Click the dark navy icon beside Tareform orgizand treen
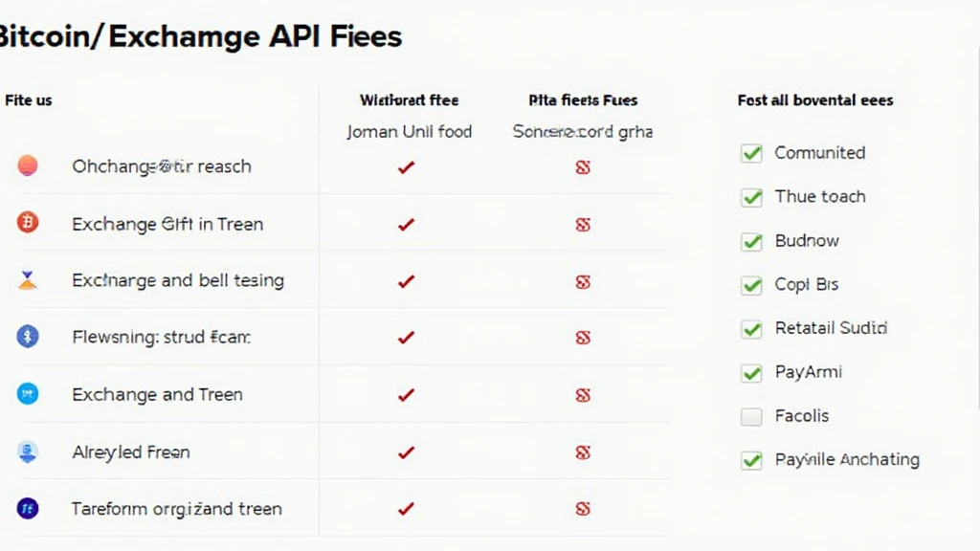980x551 pixels. tap(28, 508)
